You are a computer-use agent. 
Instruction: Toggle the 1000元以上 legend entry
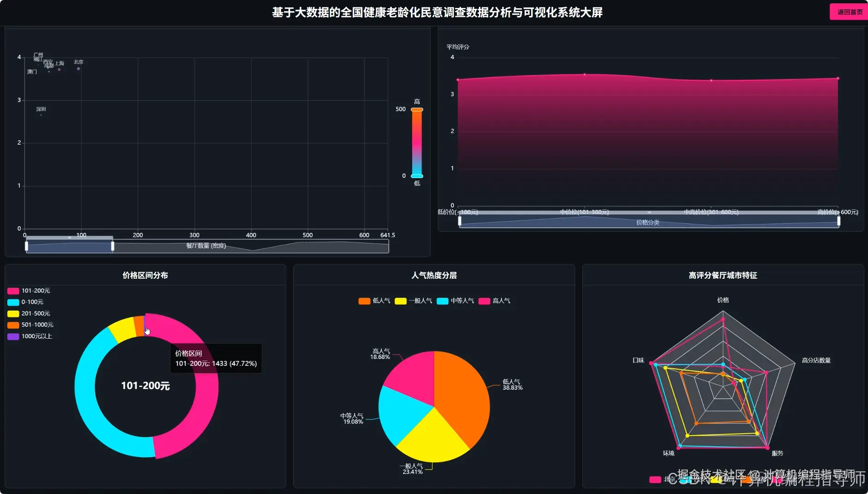coord(30,336)
